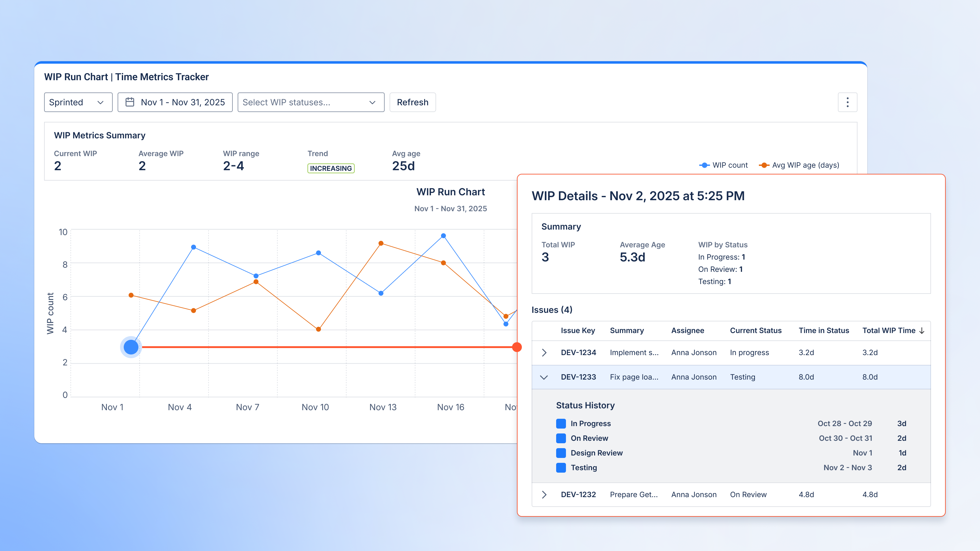Click the On Review status icon in Status History
Screen dimensions: 980x551
coord(561,438)
